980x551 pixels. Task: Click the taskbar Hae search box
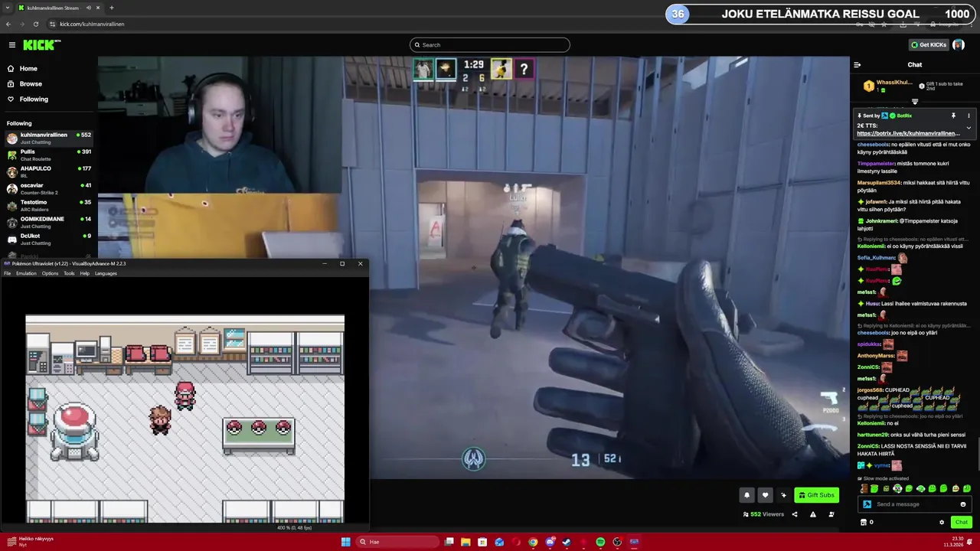(x=398, y=542)
